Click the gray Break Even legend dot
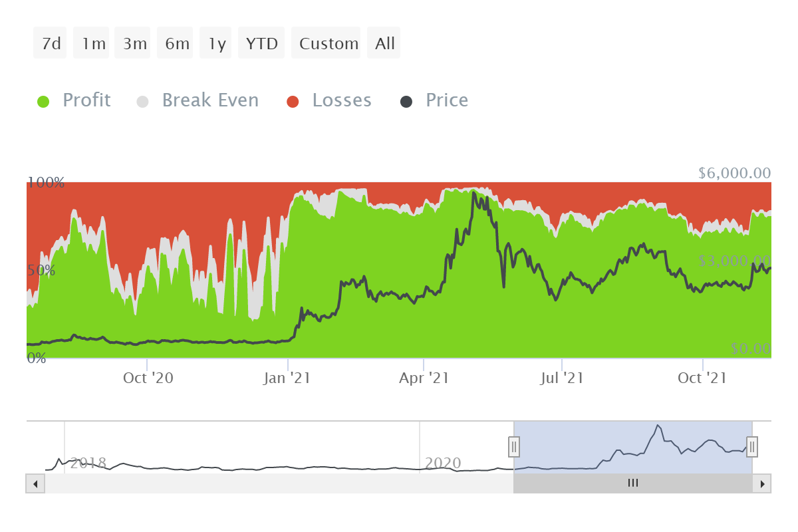Viewport: 798px width, 532px height. (143, 102)
